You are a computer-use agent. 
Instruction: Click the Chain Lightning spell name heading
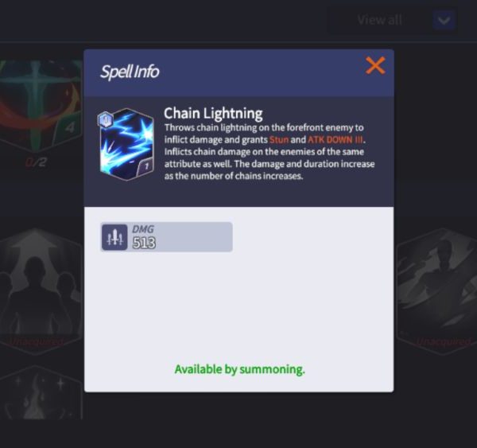(x=213, y=113)
